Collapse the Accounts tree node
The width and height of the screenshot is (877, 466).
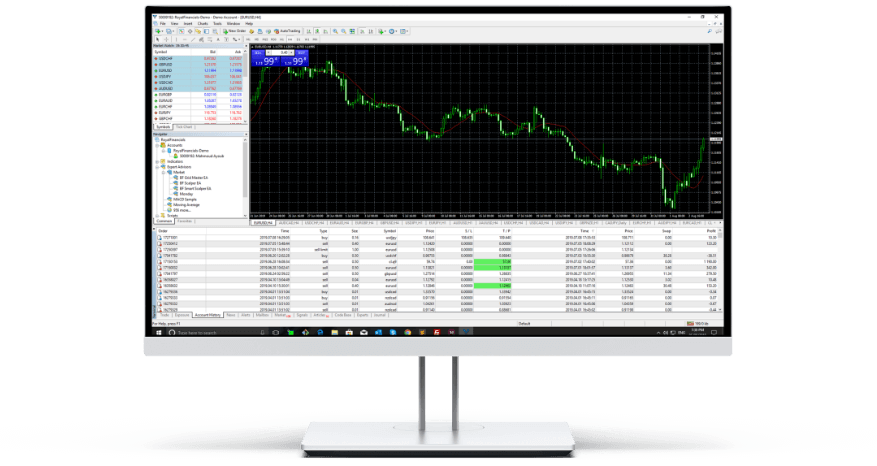pyautogui.click(x=157, y=145)
